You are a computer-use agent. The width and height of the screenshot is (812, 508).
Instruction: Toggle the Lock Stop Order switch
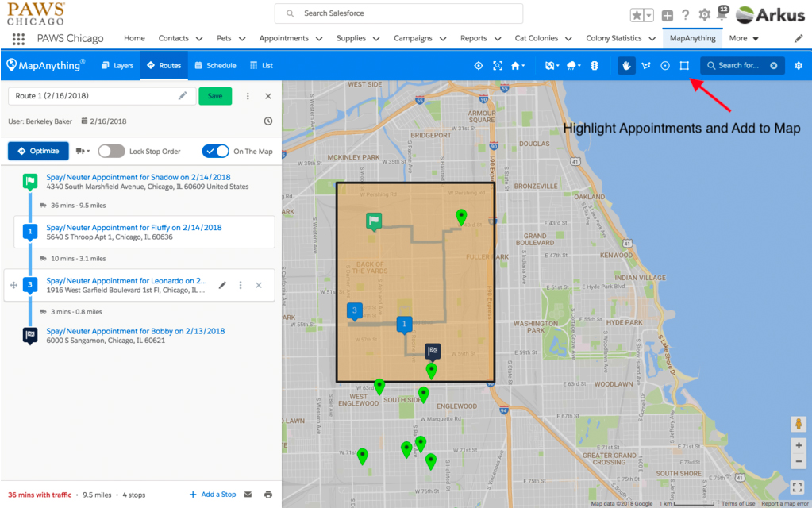coord(111,151)
